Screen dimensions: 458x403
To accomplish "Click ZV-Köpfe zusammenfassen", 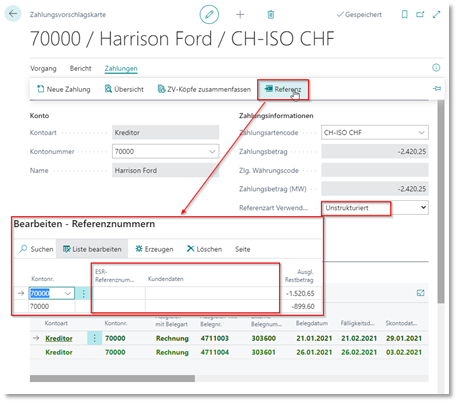I will (x=204, y=89).
